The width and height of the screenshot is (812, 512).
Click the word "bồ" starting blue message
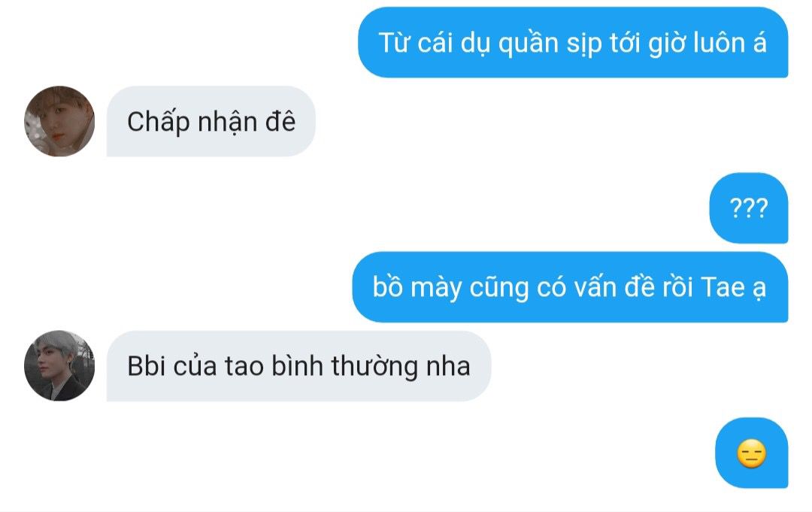click(387, 286)
